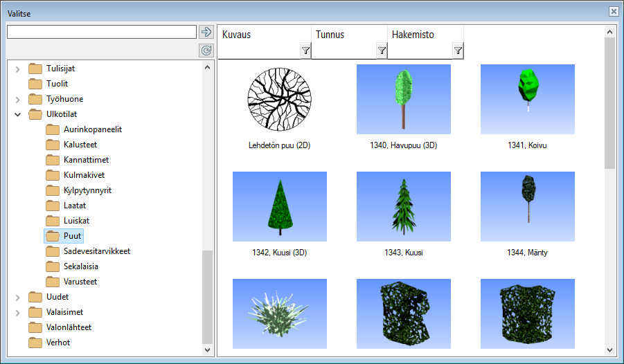Close the Valitse dialog
Viewport: 624px width, 364px height.
[613, 12]
